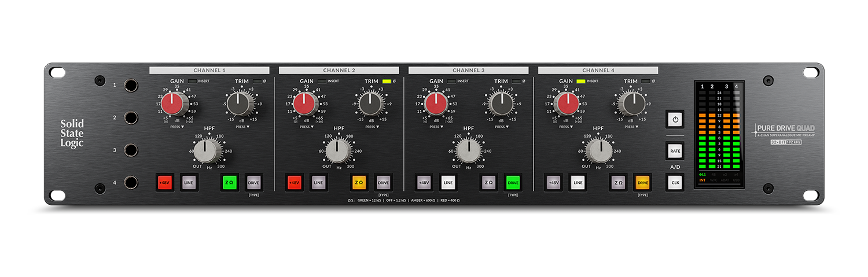Toggle Channel 1 +48V phantom power
Screen dimensions: 868x277
(x=165, y=183)
